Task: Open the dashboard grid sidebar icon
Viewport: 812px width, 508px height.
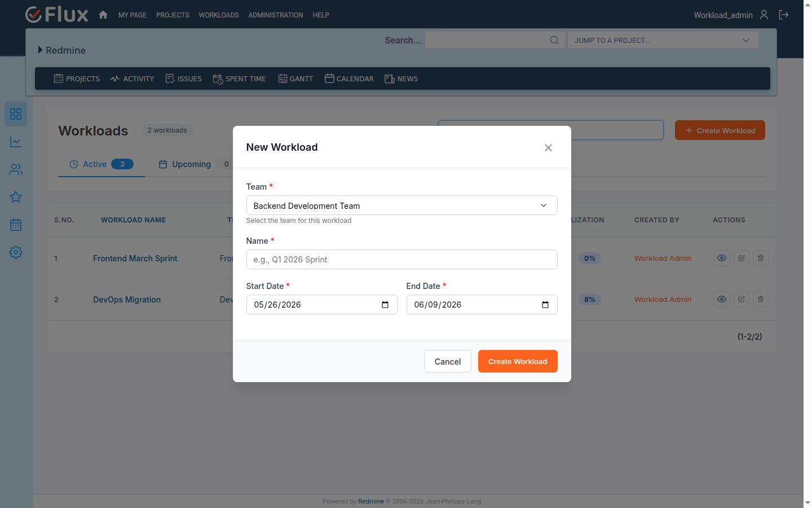Action: point(16,114)
